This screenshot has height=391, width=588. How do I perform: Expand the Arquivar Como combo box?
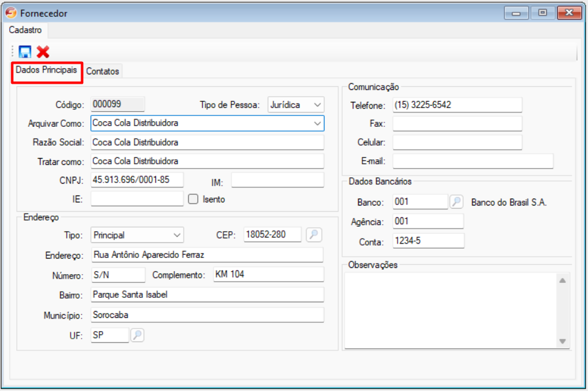pos(317,123)
